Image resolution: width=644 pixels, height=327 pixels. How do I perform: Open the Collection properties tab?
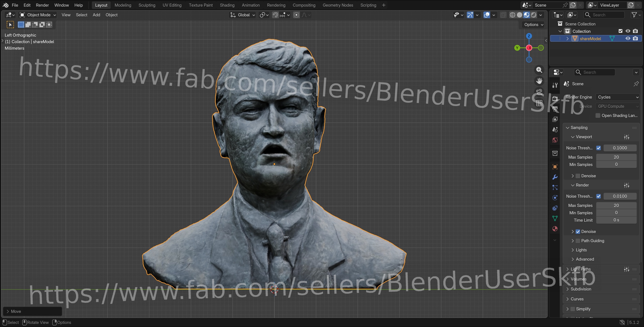tap(555, 153)
